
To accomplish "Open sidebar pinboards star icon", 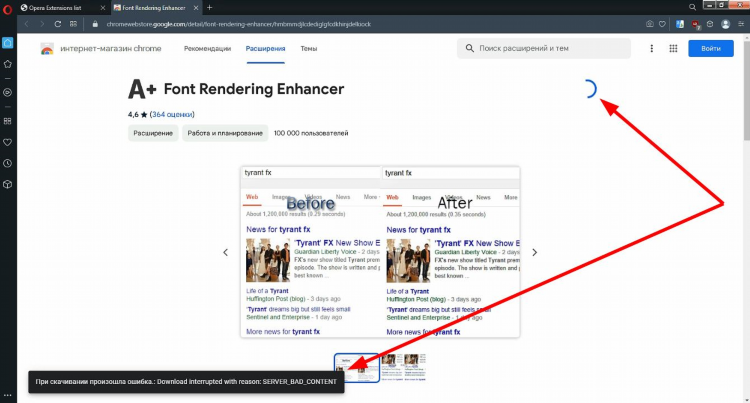I will tap(8, 64).
